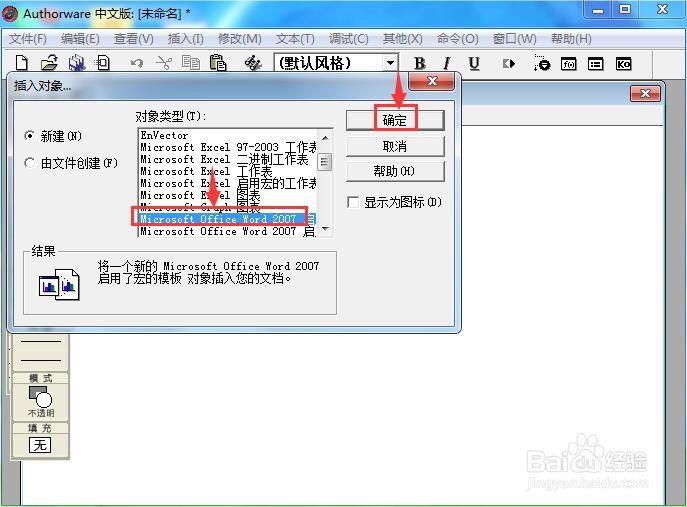Click the New file icon in toolbar
Screen dimensions: 687x507
[21, 63]
